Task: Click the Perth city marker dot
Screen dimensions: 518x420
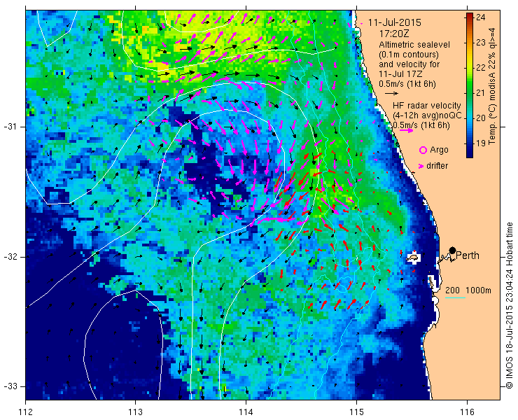Action: (453, 250)
